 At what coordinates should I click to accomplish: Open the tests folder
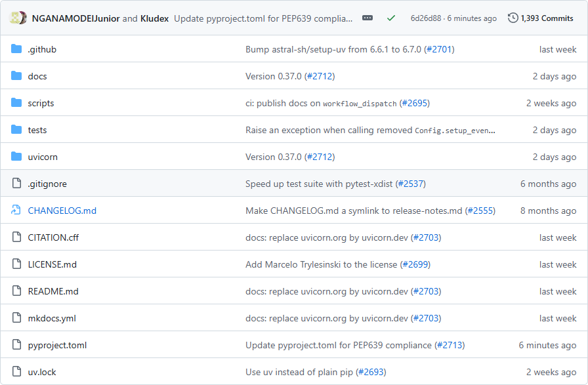(37, 130)
